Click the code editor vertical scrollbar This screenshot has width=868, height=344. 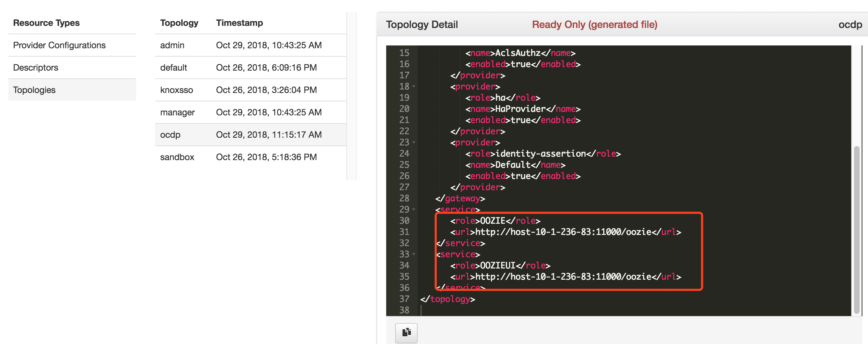pos(856,230)
